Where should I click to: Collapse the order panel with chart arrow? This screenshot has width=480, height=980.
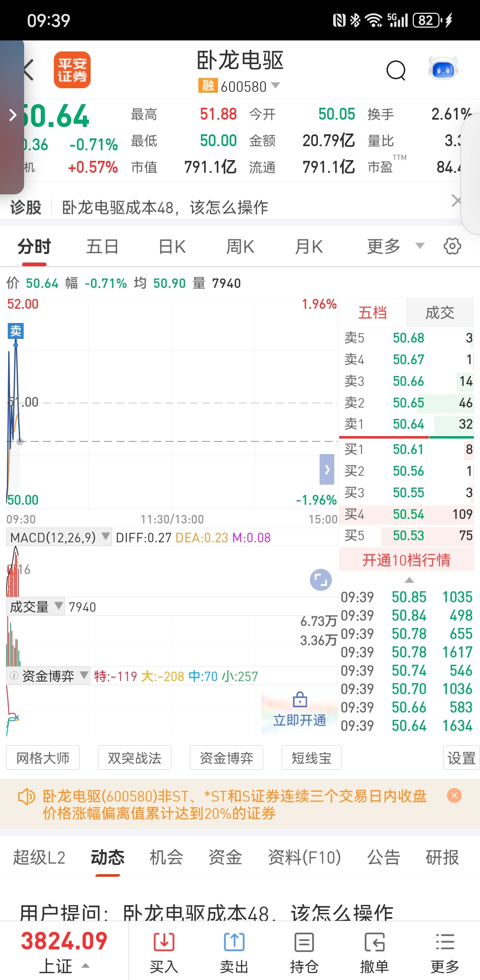tap(327, 469)
